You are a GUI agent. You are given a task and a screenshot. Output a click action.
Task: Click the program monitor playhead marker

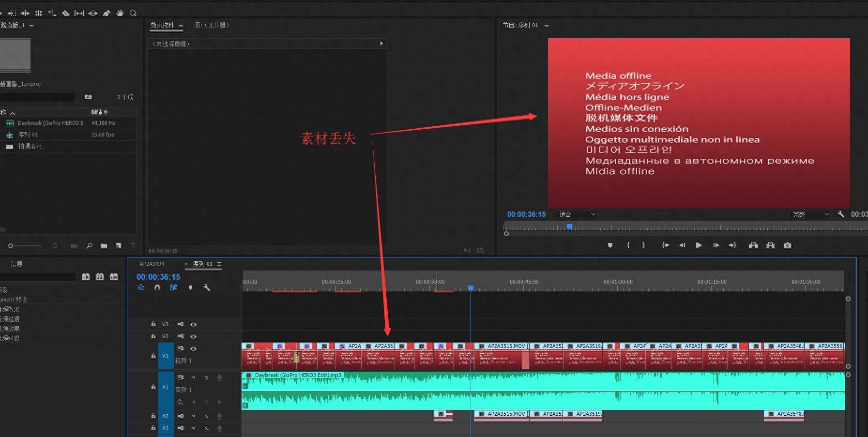click(570, 226)
